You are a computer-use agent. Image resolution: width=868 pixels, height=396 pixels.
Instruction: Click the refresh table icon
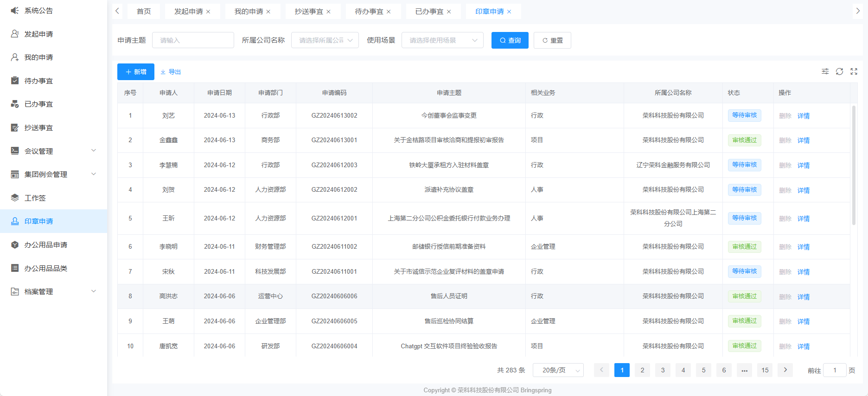coord(839,71)
